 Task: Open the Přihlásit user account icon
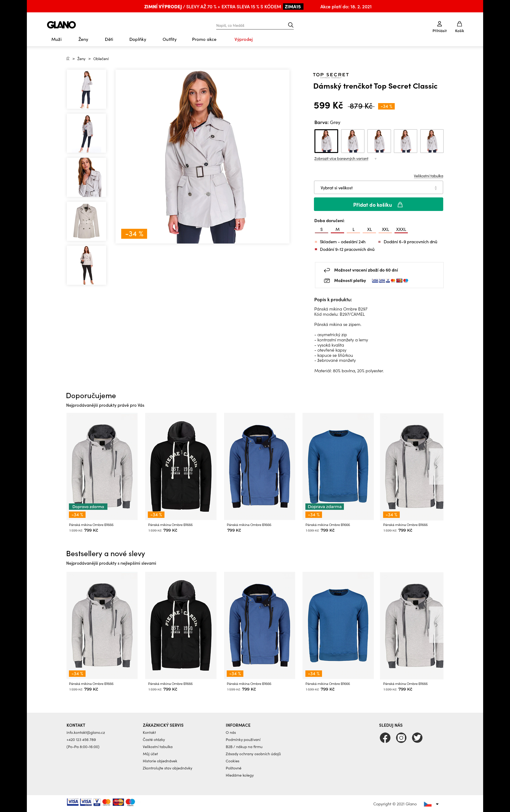439,24
